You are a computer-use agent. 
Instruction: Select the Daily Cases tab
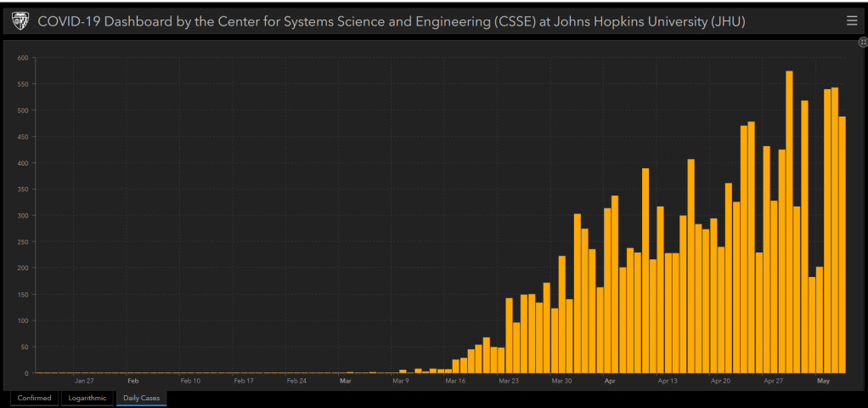coord(141,398)
